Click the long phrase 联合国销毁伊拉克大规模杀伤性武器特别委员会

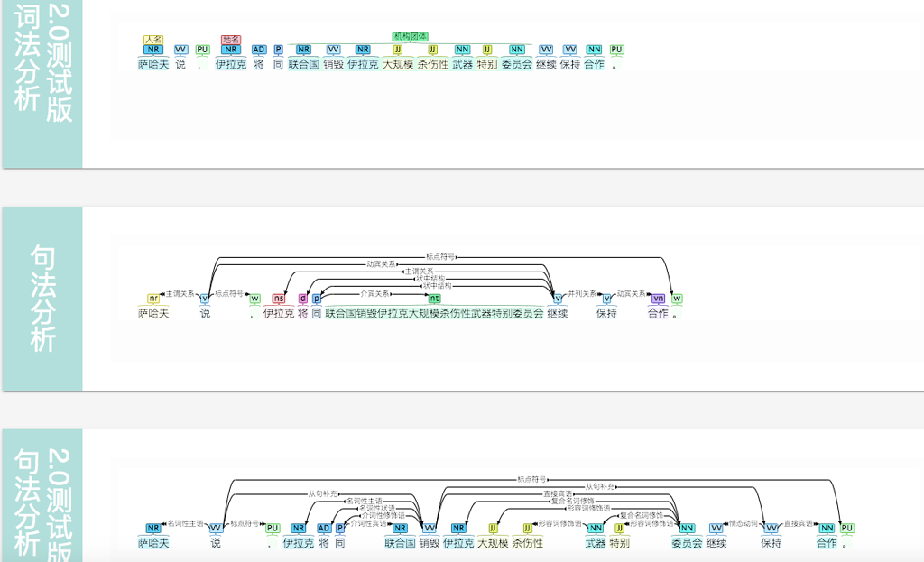point(434,313)
